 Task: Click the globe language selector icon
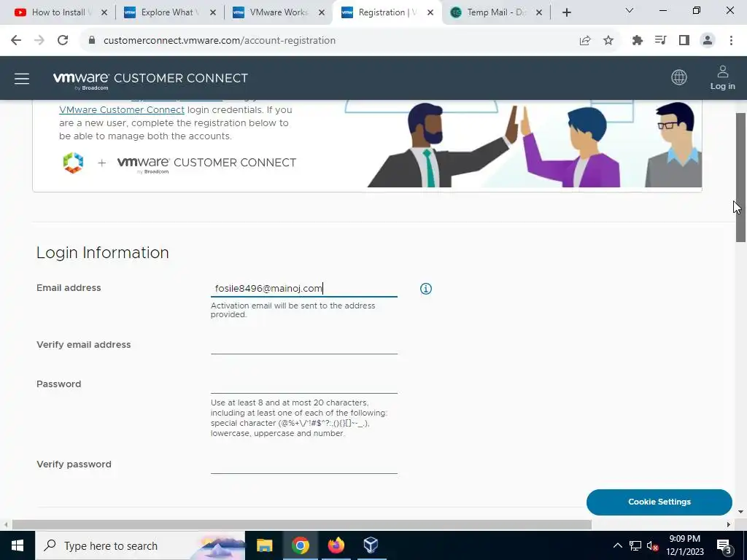(x=679, y=77)
